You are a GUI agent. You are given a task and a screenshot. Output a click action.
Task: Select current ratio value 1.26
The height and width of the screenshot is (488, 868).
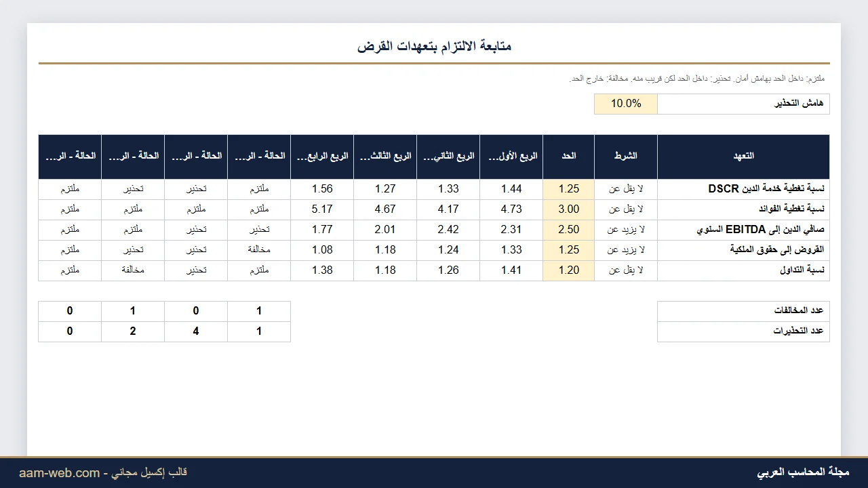point(448,270)
